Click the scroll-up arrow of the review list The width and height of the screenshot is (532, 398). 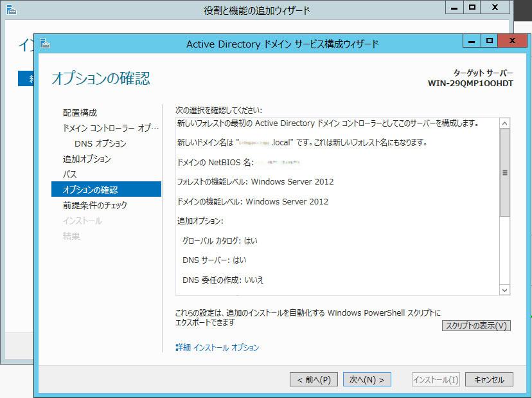504,123
